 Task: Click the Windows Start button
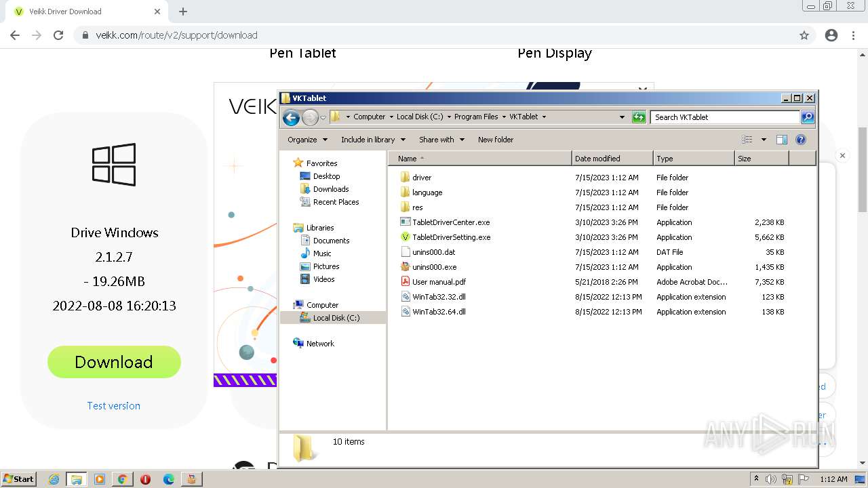click(x=18, y=479)
